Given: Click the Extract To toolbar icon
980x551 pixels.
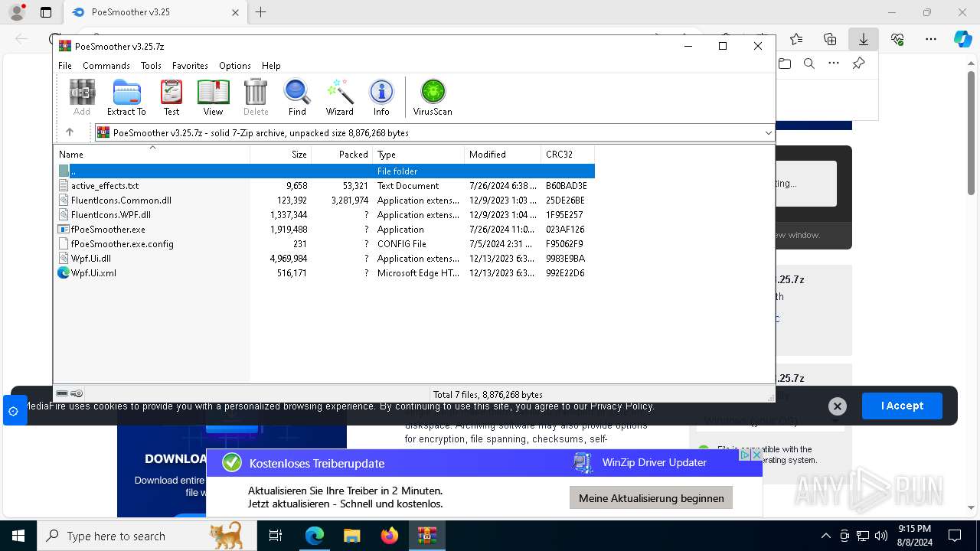Looking at the screenshot, I should (x=126, y=97).
